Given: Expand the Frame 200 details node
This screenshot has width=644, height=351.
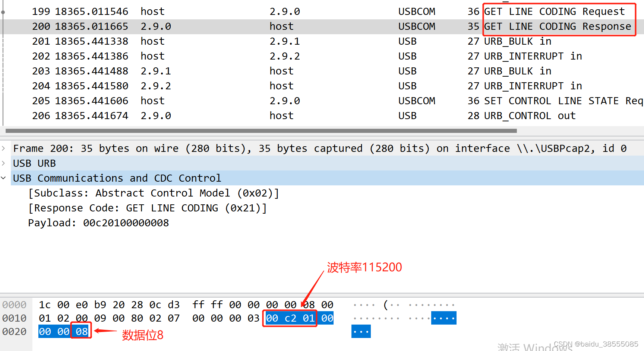Looking at the screenshot, I should (3, 148).
